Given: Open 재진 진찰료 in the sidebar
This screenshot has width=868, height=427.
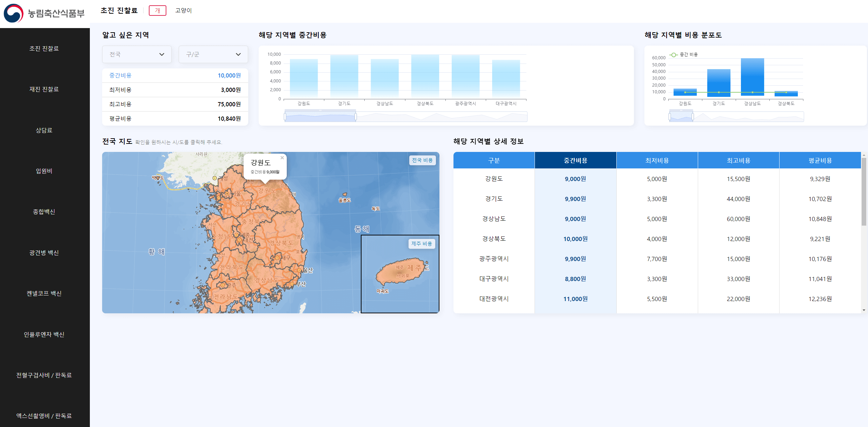Looking at the screenshot, I should pyautogui.click(x=44, y=89).
